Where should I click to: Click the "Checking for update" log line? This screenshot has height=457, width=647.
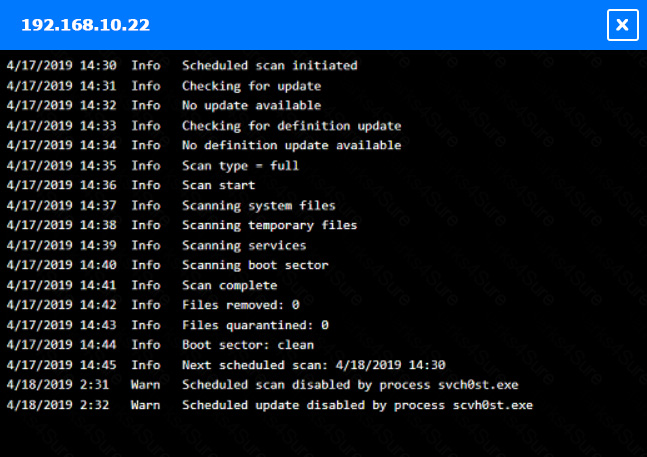(251, 86)
